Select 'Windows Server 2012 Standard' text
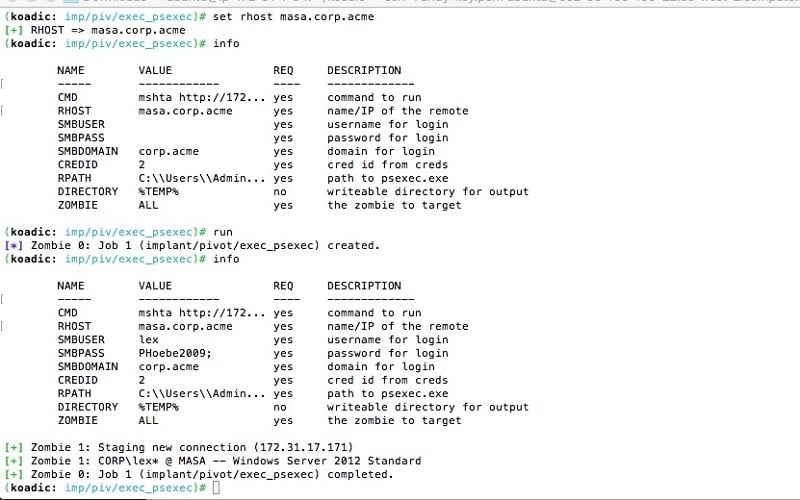 click(x=327, y=461)
